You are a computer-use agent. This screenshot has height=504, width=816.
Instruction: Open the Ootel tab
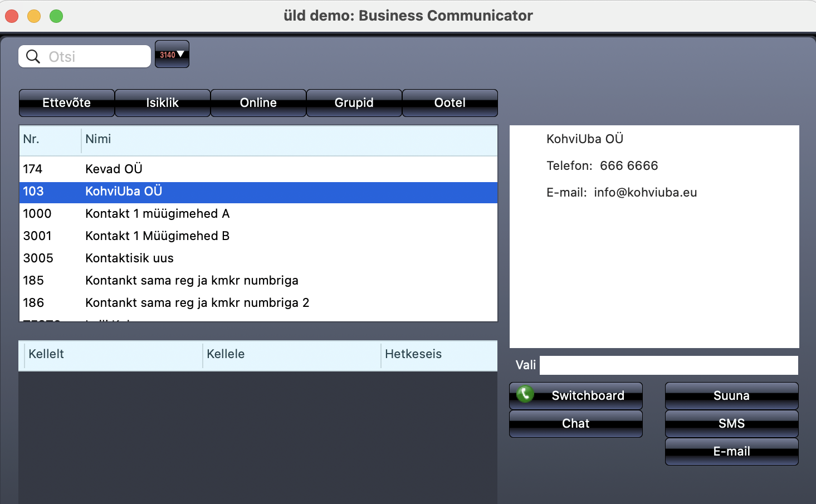[x=450, y=103]
